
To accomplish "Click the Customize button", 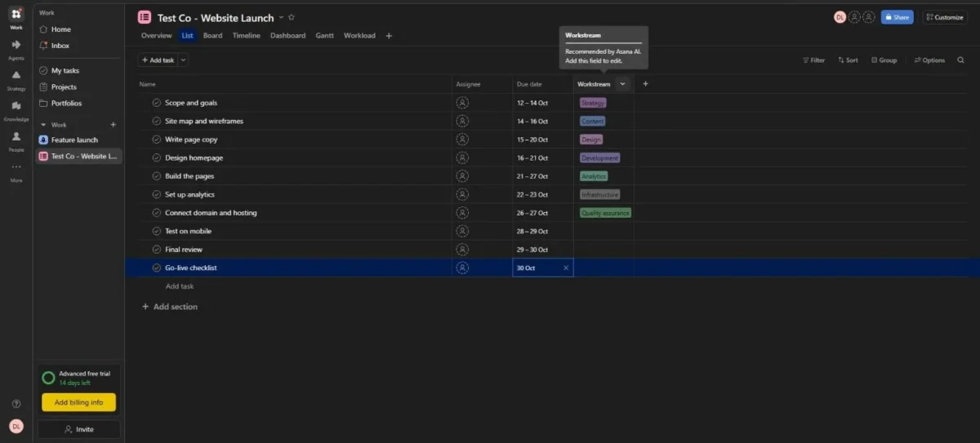I will click(x=944, y=17).
